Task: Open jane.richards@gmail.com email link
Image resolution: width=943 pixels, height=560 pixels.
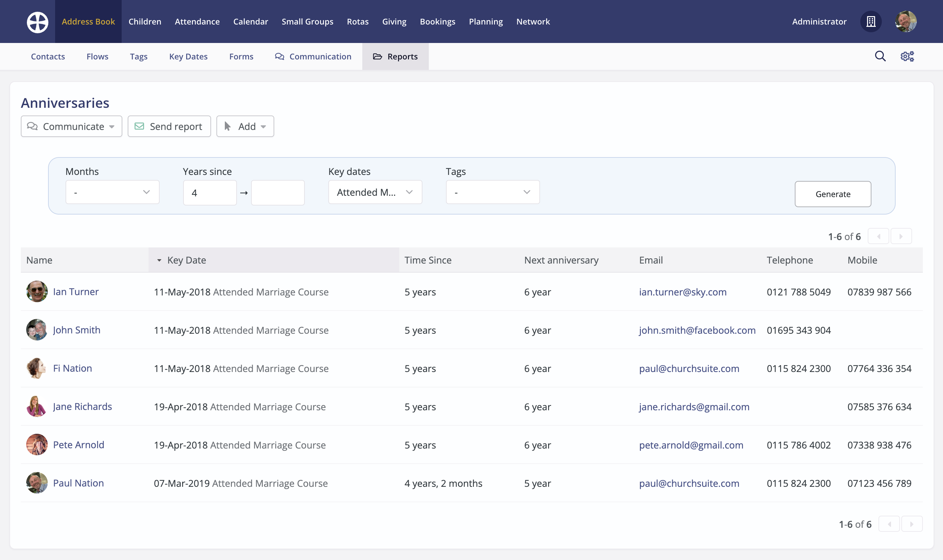Action: pos(694,407)
